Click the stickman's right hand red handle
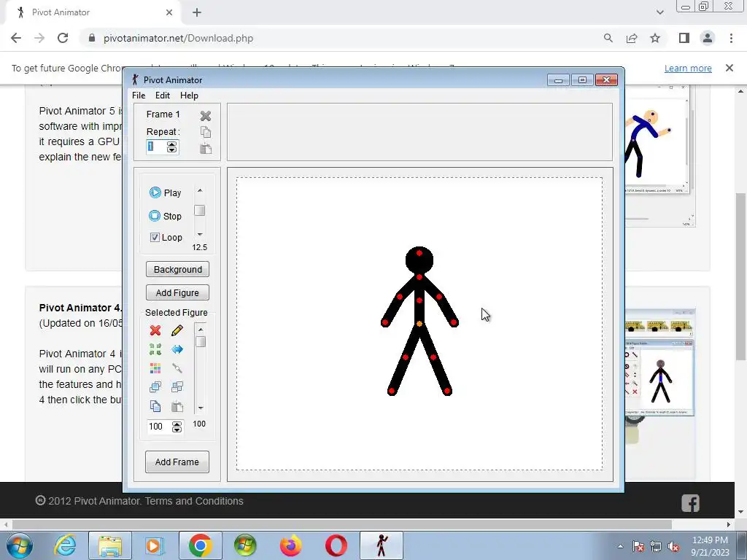 (454, 323)
